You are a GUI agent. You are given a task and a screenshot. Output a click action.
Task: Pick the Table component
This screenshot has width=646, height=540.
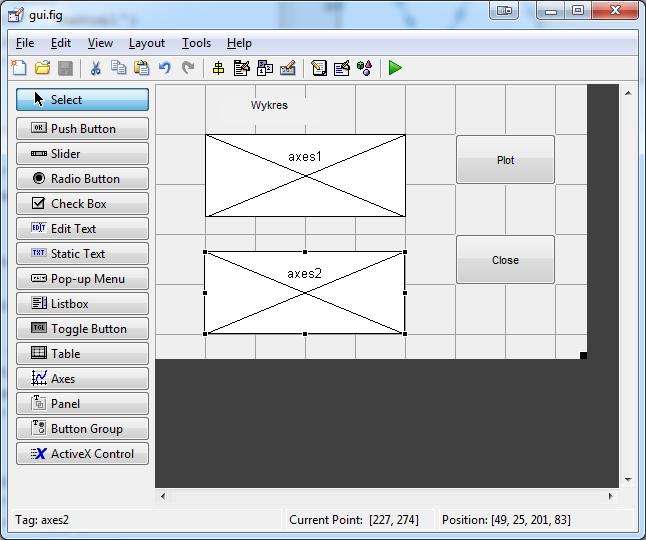pos(82,354)
